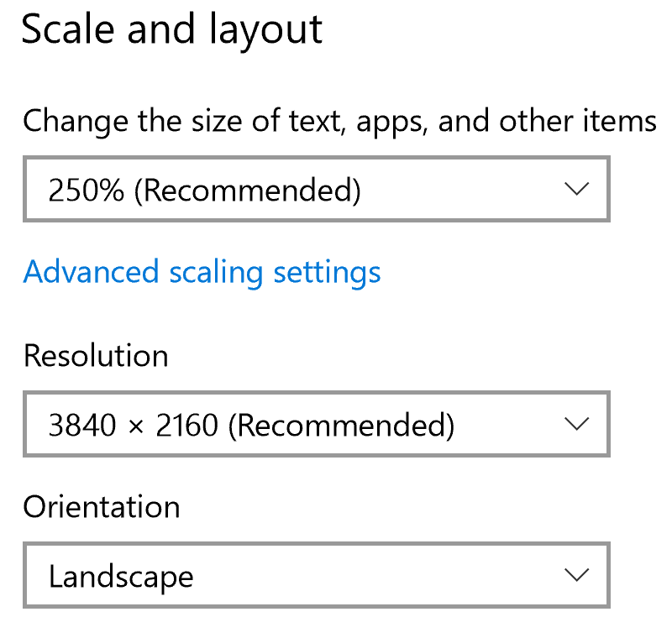This screenshot has height=638, width=672.
Task: Expand the Landscape orientation dropdown
Action: (x=316, y=576)
